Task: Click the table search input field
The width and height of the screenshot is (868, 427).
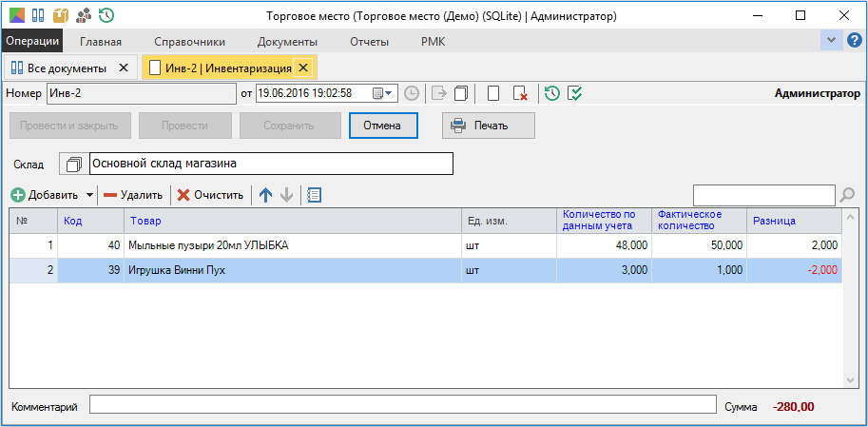Action: 764,195
